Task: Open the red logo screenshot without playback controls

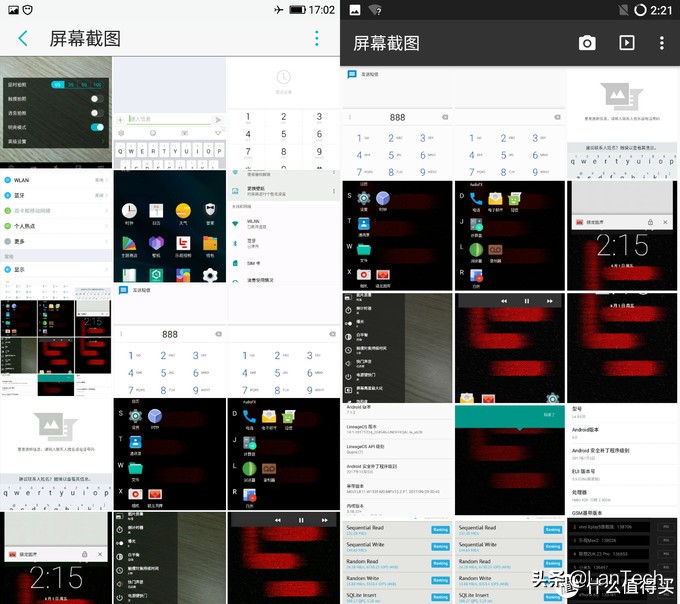Action: 622,348
